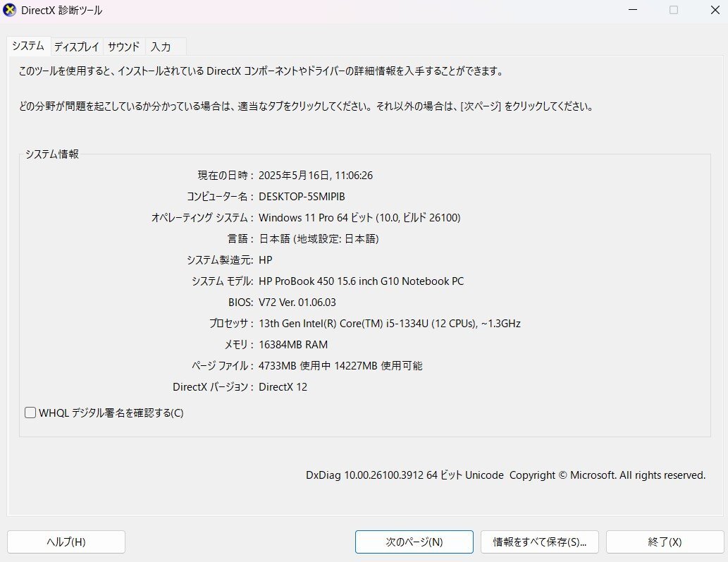Click HP ProBook 450 15.6 inch G10 text

pyautogui.click(x=362, y=281)
